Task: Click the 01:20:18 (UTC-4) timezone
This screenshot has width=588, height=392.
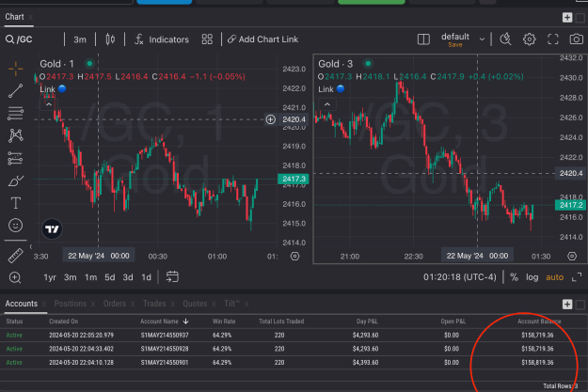Action: 460,277
